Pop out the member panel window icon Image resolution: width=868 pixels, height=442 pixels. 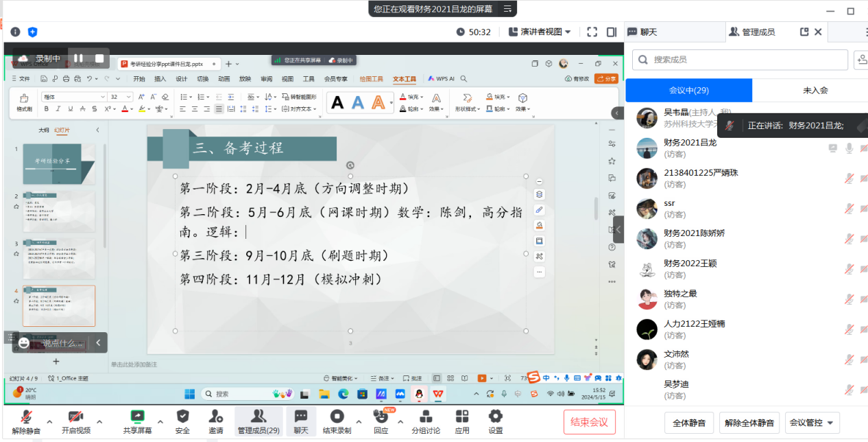tap(804, 32)
